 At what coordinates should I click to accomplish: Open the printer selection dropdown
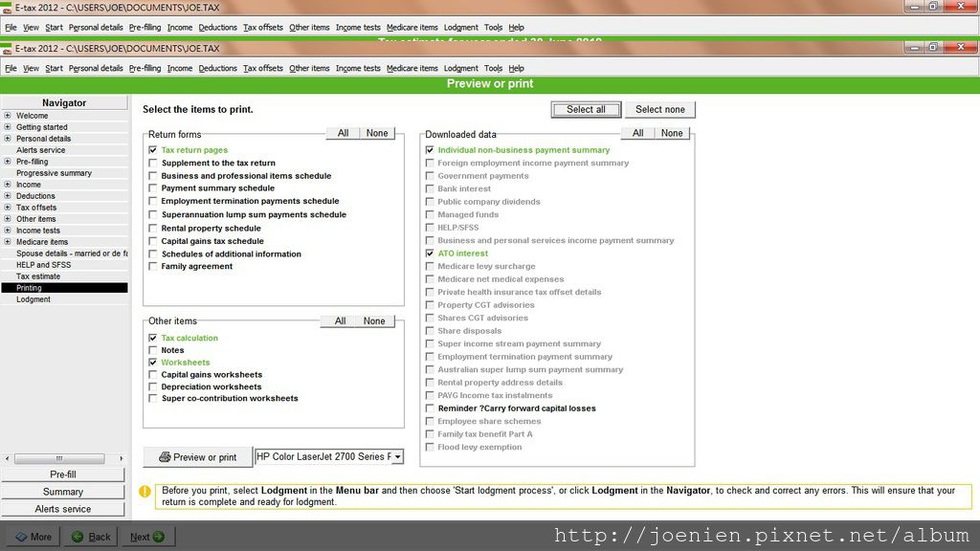click(x=397, y=456)
